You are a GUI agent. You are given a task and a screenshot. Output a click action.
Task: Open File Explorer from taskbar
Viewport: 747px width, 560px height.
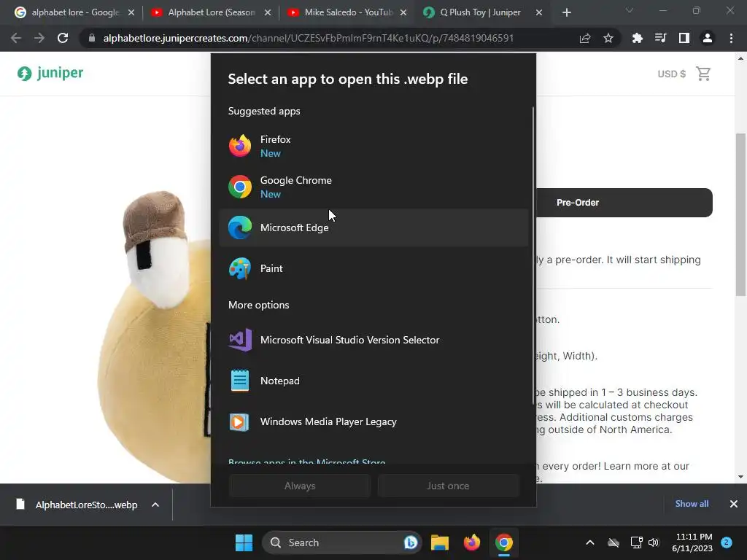pyautogui.click(x=440, y=542)
